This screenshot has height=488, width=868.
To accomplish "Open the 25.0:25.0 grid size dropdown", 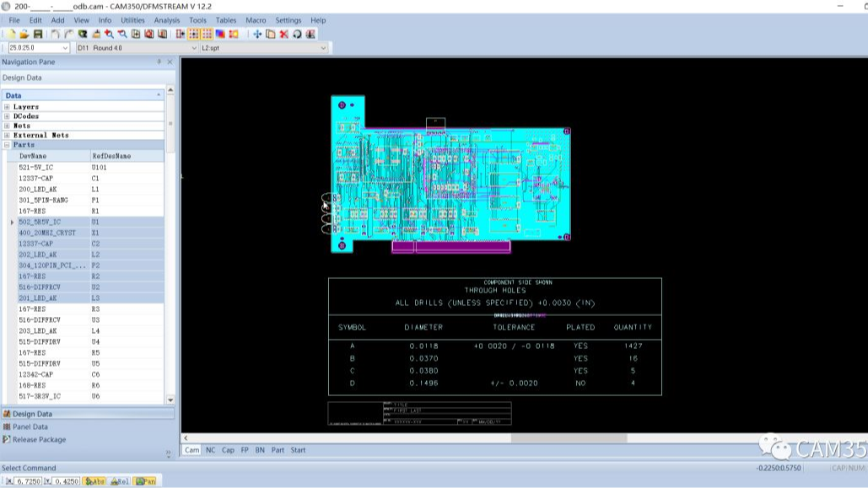I will (x=65, y=48).
